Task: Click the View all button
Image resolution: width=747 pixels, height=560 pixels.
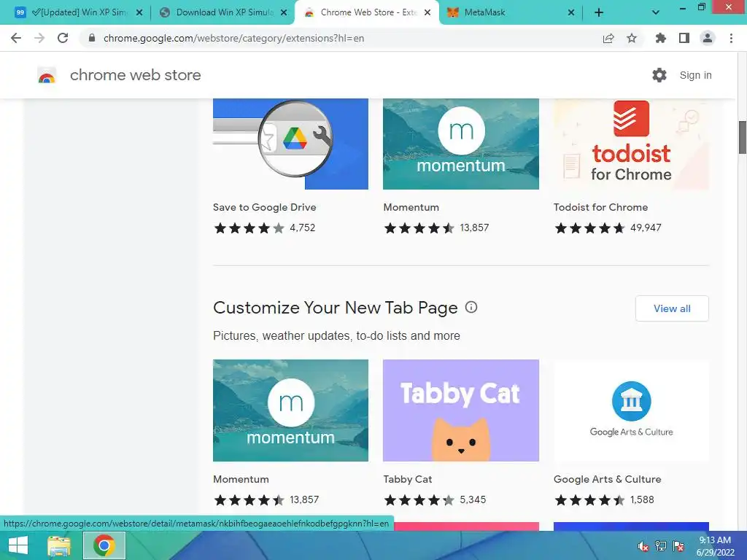Action: click(672, 308)
